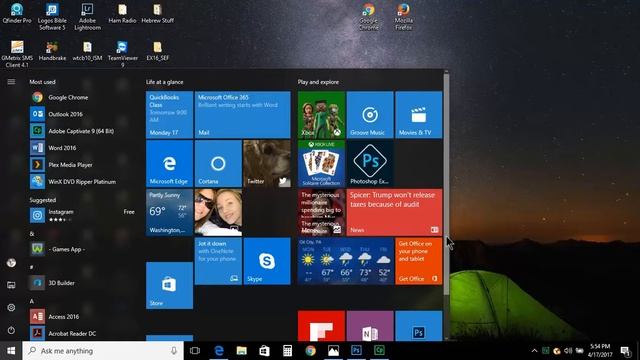The width and height of the screenshot is (640, 360).
Task: Select TeamViewer 9 desktop shortcut
Action: (x=122, y=54)
